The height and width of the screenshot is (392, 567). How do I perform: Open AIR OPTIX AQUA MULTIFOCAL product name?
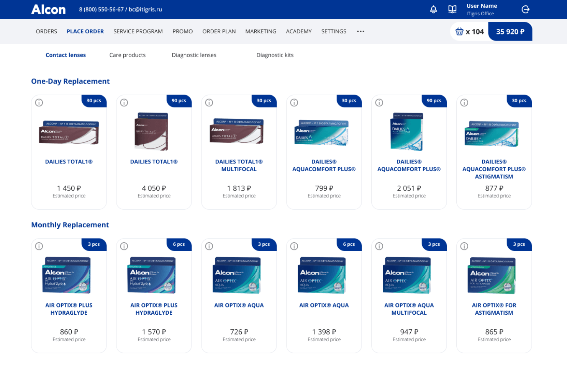tap(409, 309)
